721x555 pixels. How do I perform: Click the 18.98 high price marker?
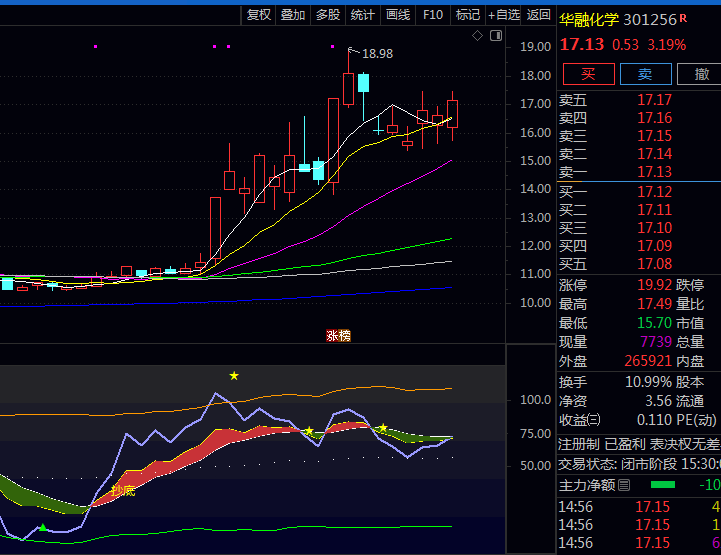pos(377,54)
